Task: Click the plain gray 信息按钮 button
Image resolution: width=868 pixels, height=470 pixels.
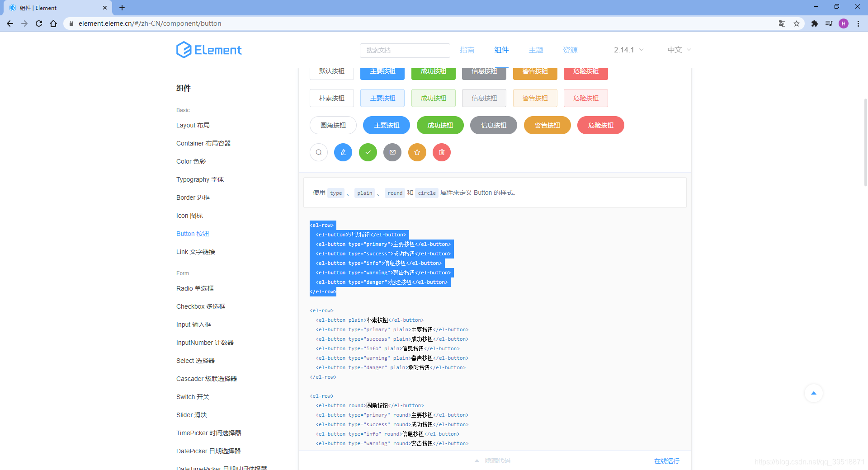Action: 484,98
